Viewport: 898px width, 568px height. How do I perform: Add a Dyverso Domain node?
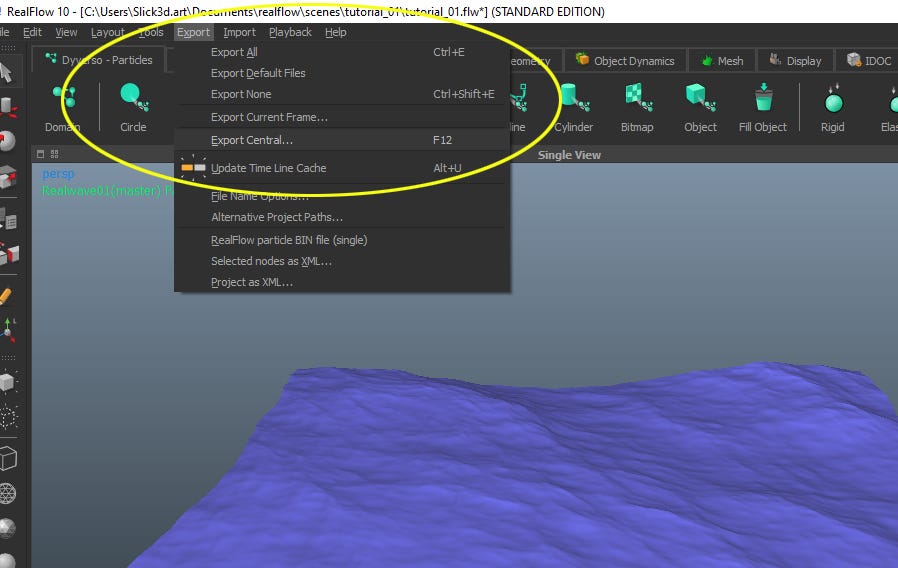(x=63, y=108)
